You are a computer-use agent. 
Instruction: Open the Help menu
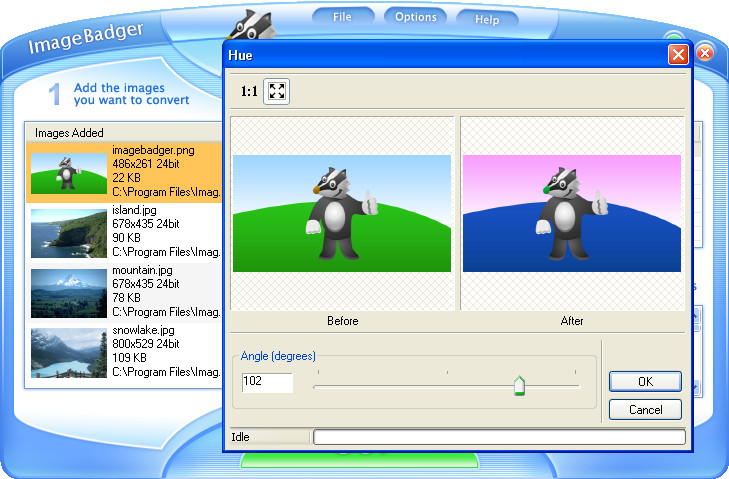(x=487, y=20)
